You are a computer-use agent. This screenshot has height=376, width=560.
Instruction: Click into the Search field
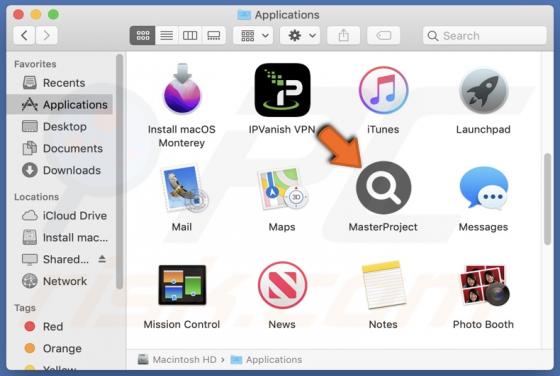pos(485,35)
